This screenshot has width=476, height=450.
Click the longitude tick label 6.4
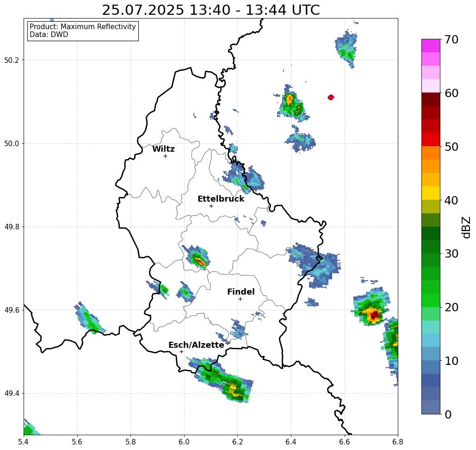291,442
